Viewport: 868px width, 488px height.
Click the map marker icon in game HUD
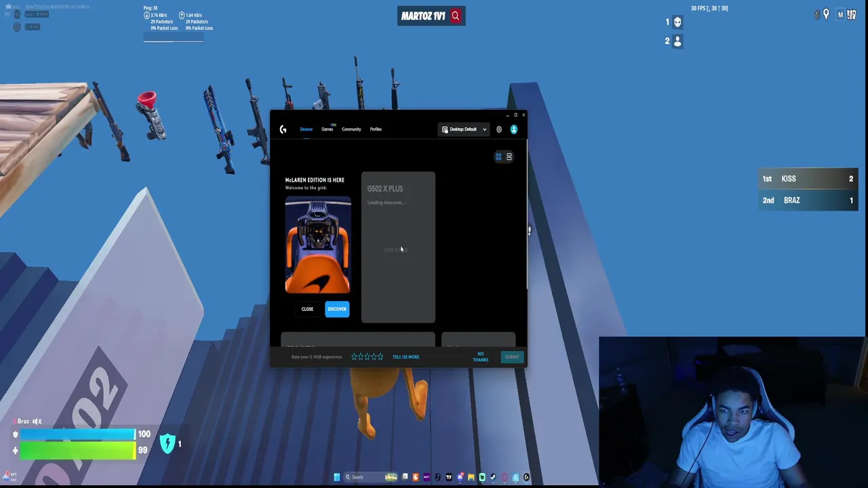[x=826, y=14]
